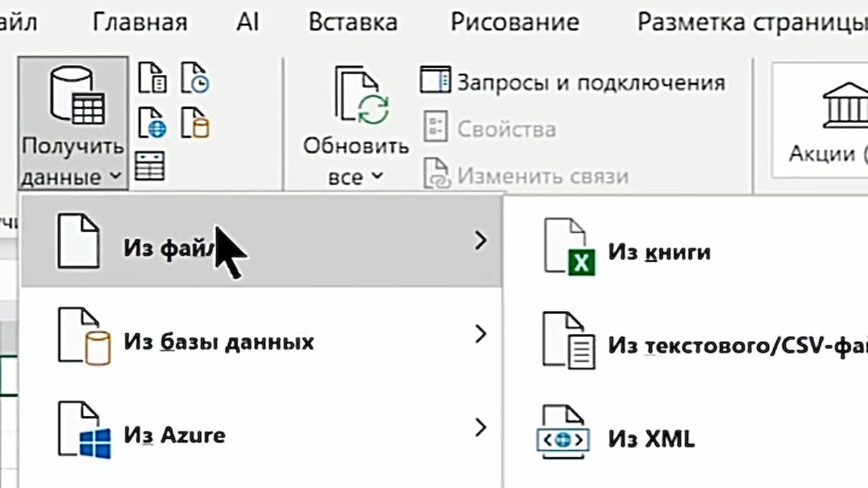Choose Из книги from the submenu

pyautogui.click(x=658, y=252)
